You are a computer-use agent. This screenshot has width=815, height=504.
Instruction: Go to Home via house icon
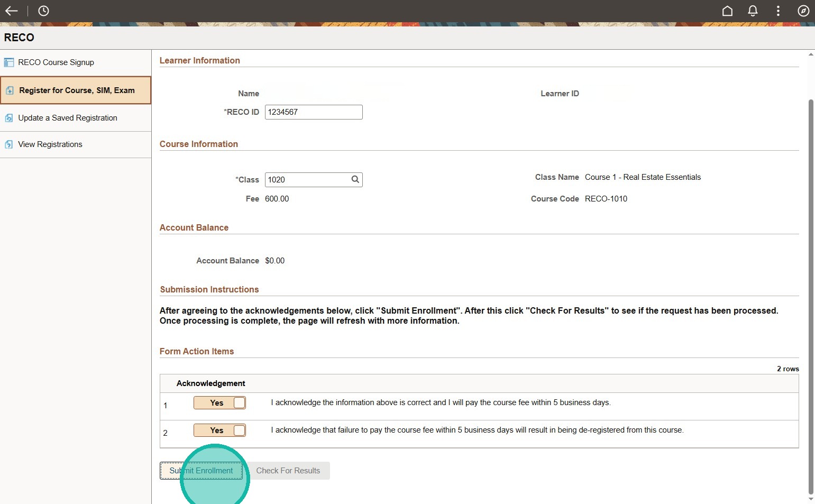[x=727, y=11]
